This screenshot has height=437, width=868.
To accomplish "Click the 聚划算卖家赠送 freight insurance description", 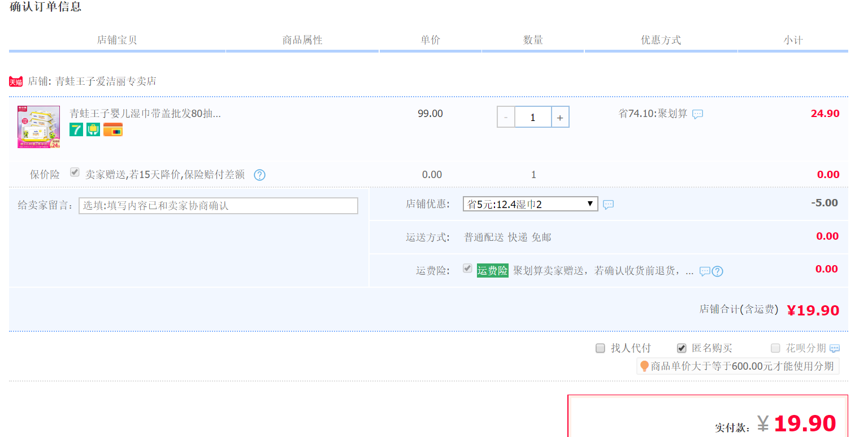I will [x=603, y=271].
